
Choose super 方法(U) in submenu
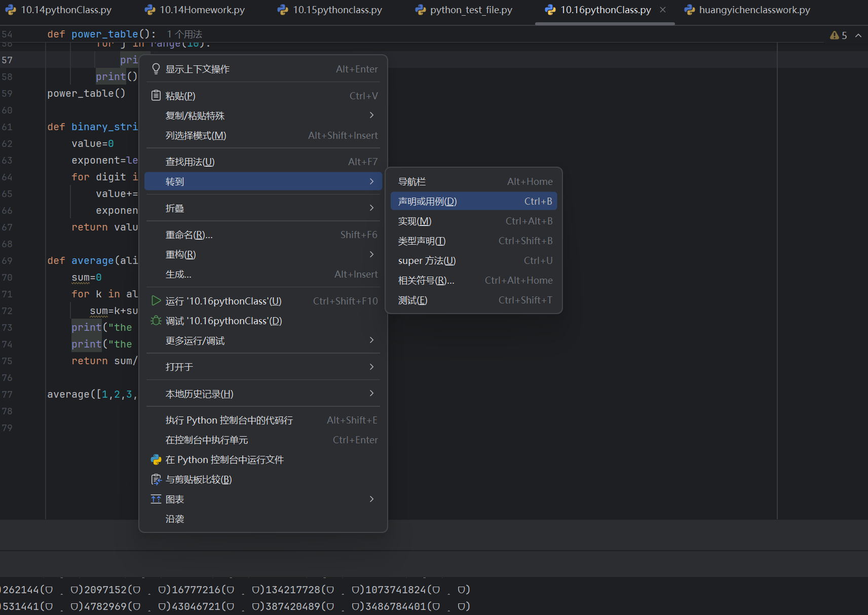(x=474, y=260)
